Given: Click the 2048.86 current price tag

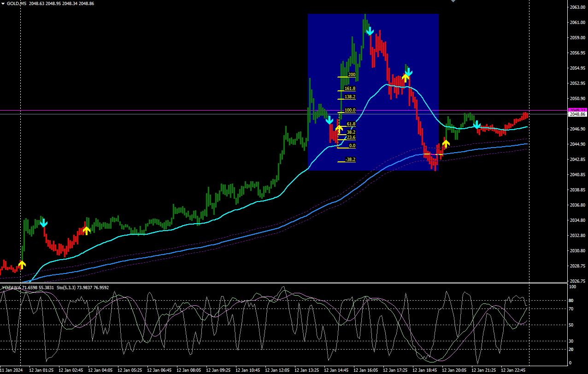Looking at the screenshot, I should pos(577,114).
